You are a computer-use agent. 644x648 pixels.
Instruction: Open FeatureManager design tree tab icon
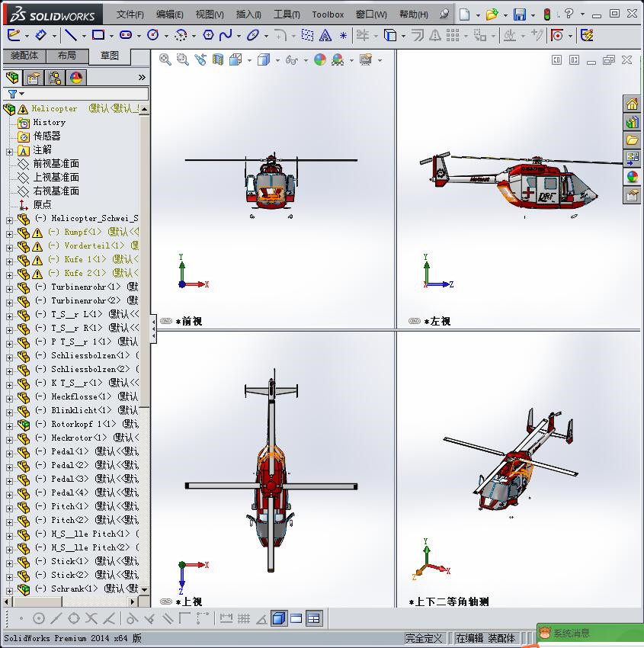pyautogui.click(x=12, y=77)
